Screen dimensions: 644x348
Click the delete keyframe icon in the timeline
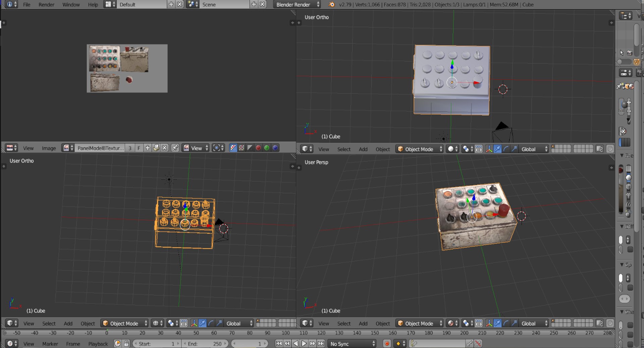478,344
